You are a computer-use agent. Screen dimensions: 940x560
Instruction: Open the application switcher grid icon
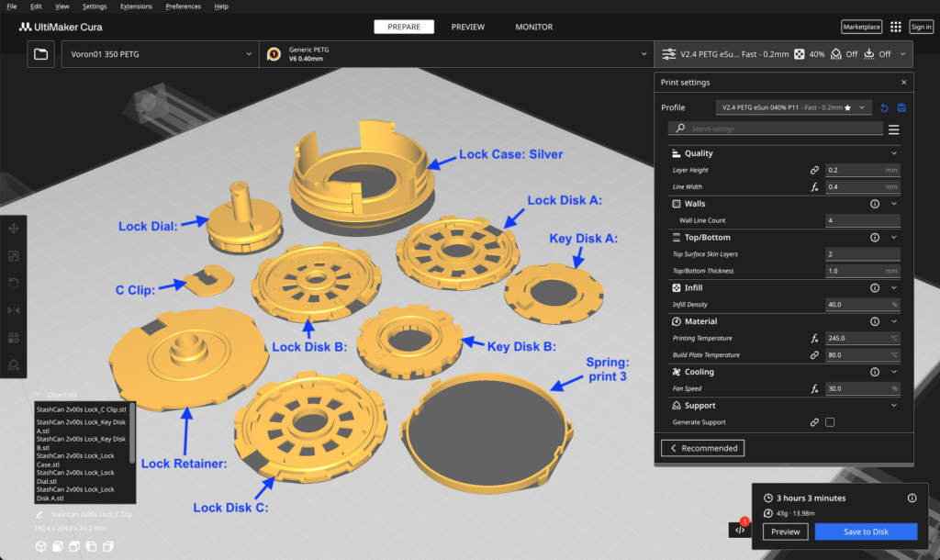[896, 27]
